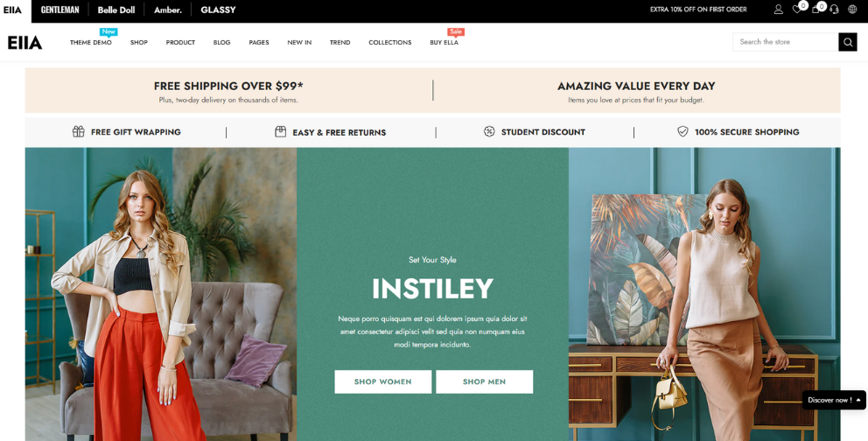The height and width of the screenshot is (441, 868).
Task: Click the Shop Women button
Action: pos(383,381)
